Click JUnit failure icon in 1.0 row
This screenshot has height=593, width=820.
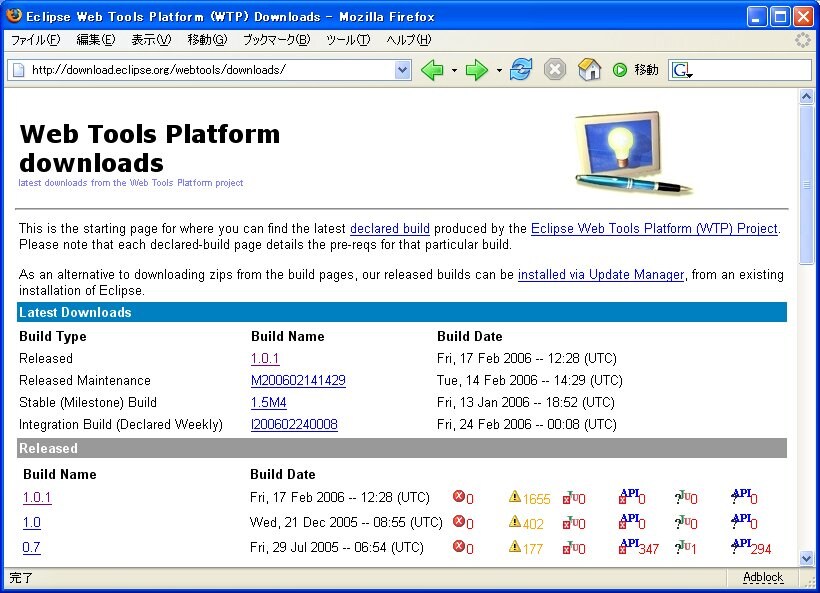pos(571,522)
